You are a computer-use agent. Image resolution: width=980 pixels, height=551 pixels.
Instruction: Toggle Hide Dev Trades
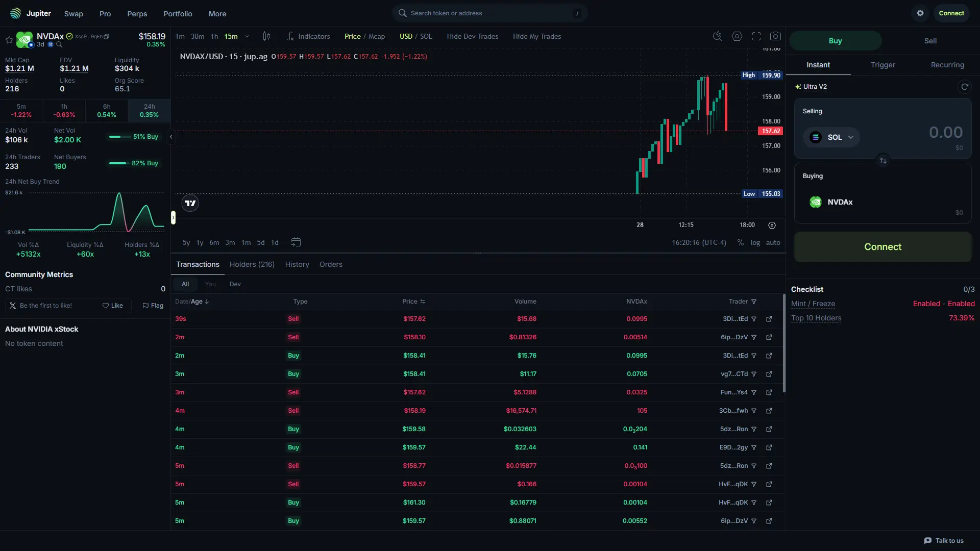tap(472, 36)
